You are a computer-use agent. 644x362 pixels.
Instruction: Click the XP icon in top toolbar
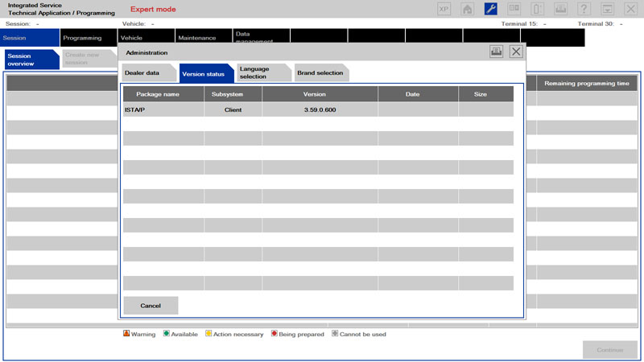pyautogui.click(x=444, y=9)
